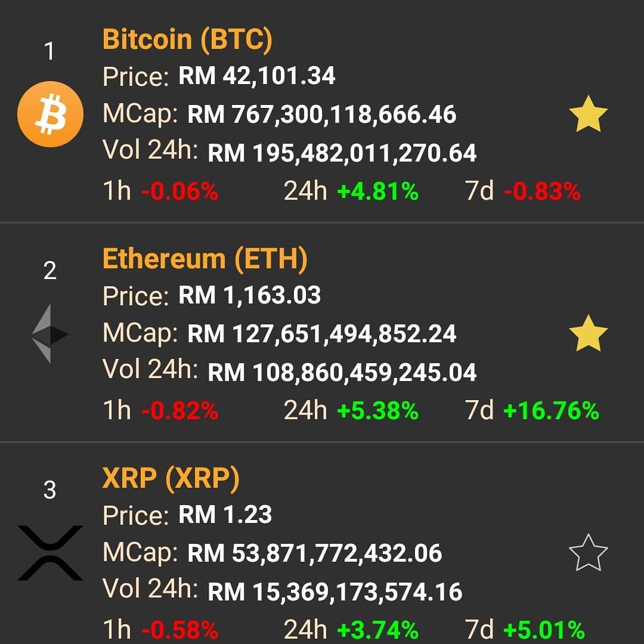
Task: Tap the Ethereum diamond logo icon
Action: click(x=50, y=333)
